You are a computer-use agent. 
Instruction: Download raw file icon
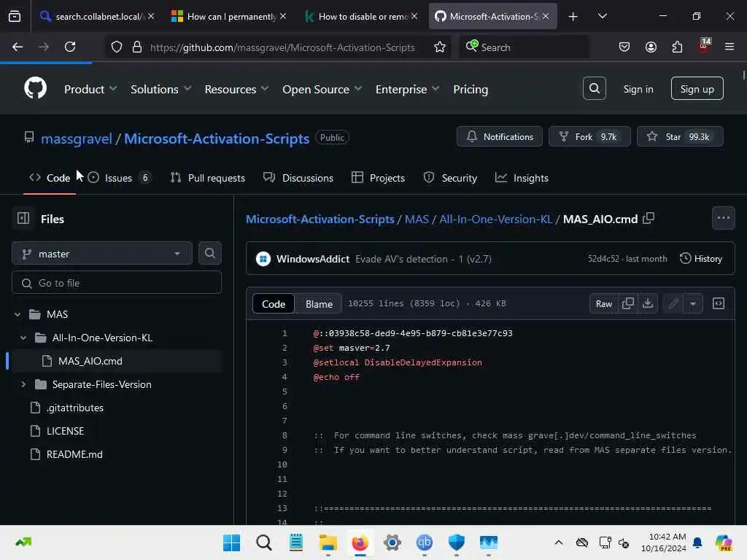[x=648, y=303]
